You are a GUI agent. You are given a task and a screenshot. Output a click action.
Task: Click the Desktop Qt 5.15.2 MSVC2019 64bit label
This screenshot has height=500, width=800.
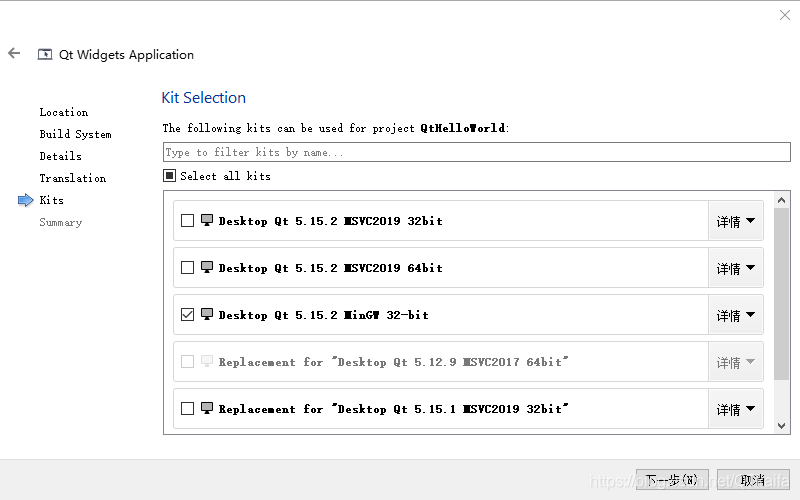(x=331, y=268)
